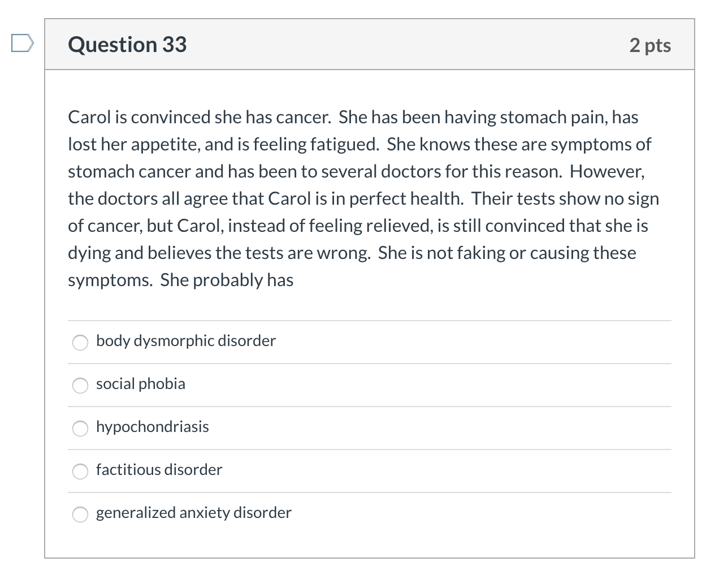Pick the hypochondriasis radio button
Image resolution: width=728 pixels, height=579 pixels.
(80, 428)
